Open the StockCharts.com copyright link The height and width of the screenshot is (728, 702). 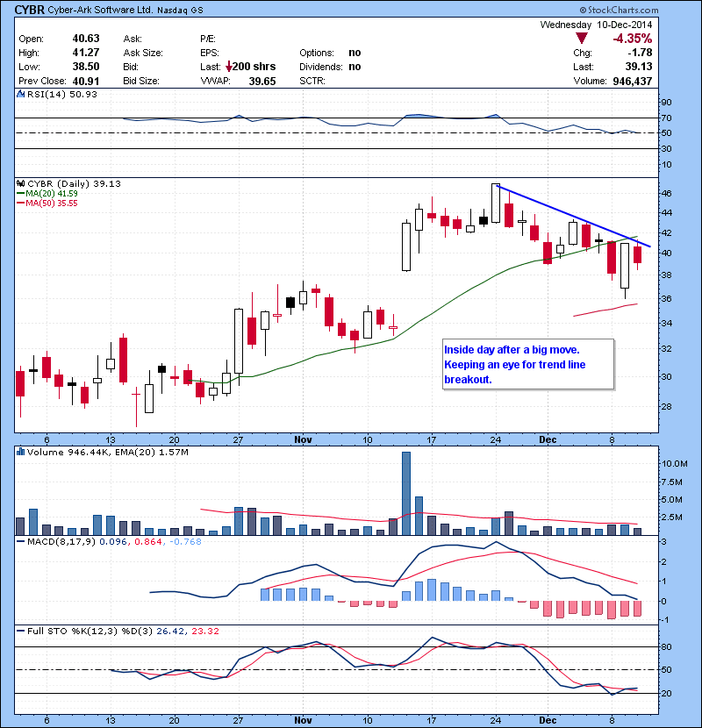tap(619, 10)
